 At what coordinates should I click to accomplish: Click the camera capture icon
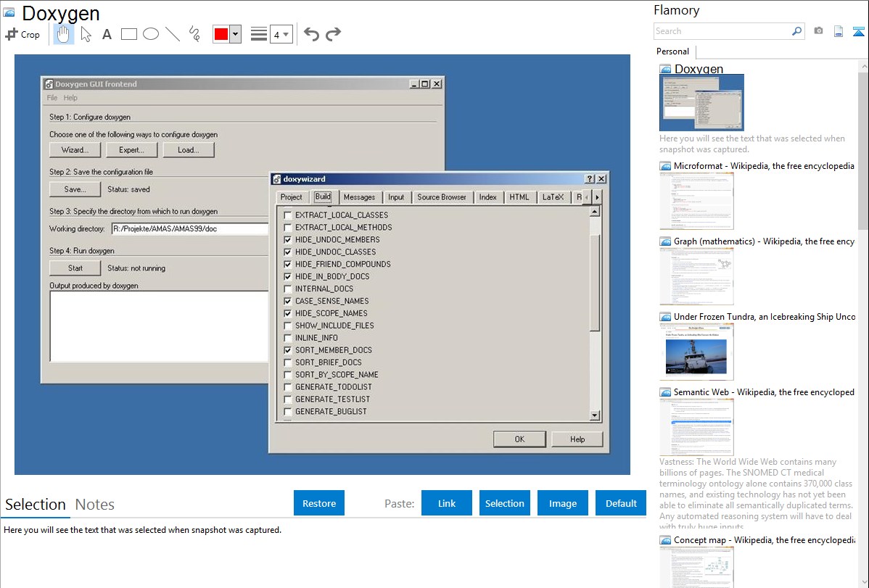click(818, 31)
